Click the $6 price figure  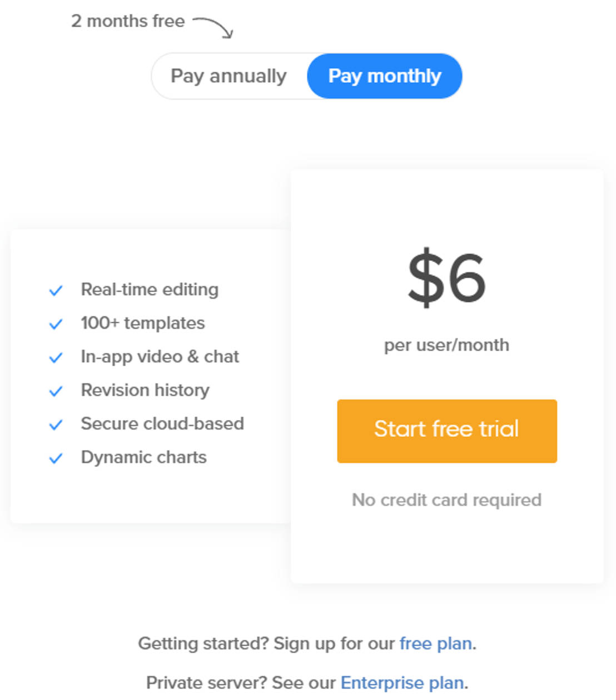coord(446,277)
